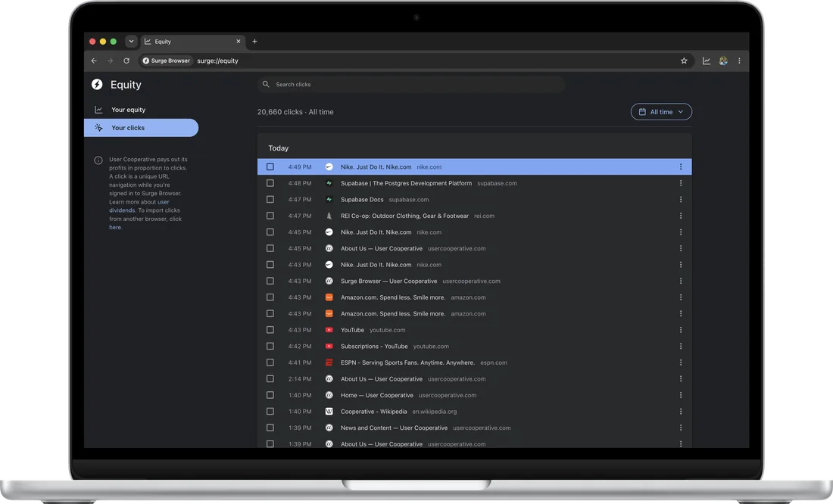Go back with the browser back arrow
The image size is (833, 504).
[94, 61]
